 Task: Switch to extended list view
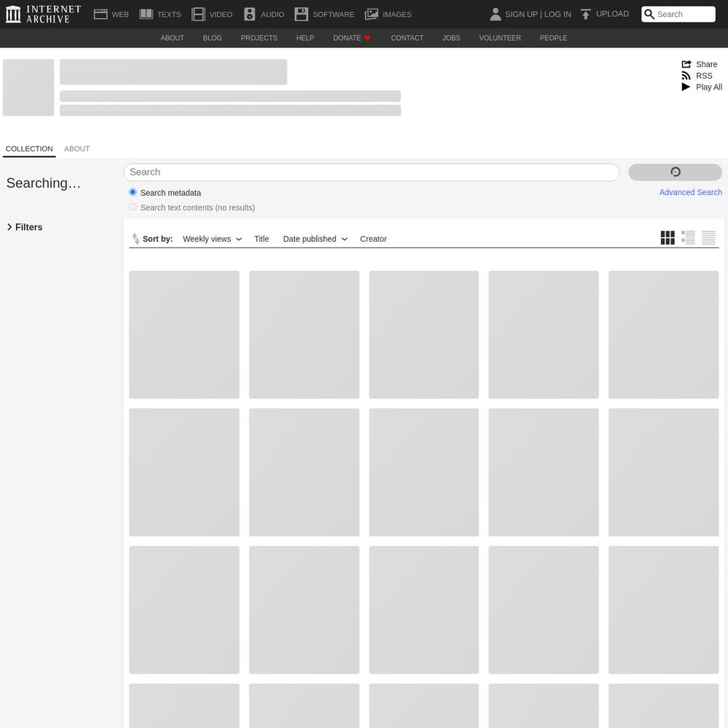pos(688,238)
